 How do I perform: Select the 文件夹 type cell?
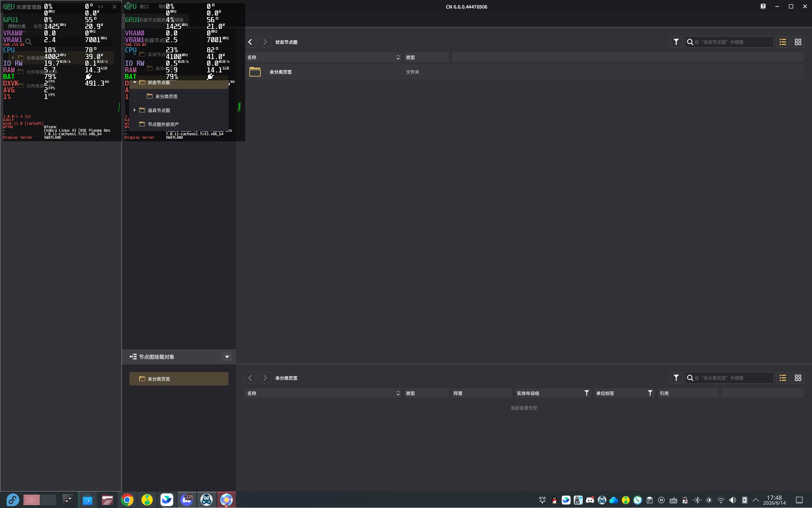pyautogui.click(x=412, y=72)
